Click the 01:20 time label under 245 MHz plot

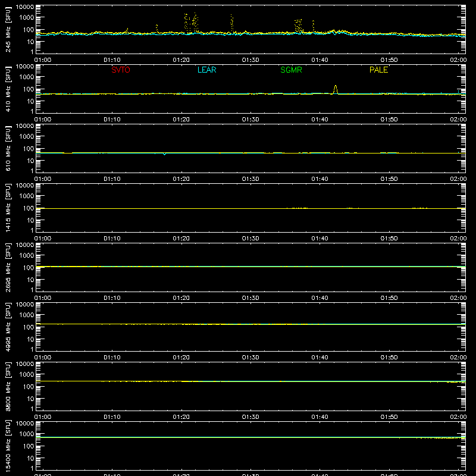tap(181, 60)
